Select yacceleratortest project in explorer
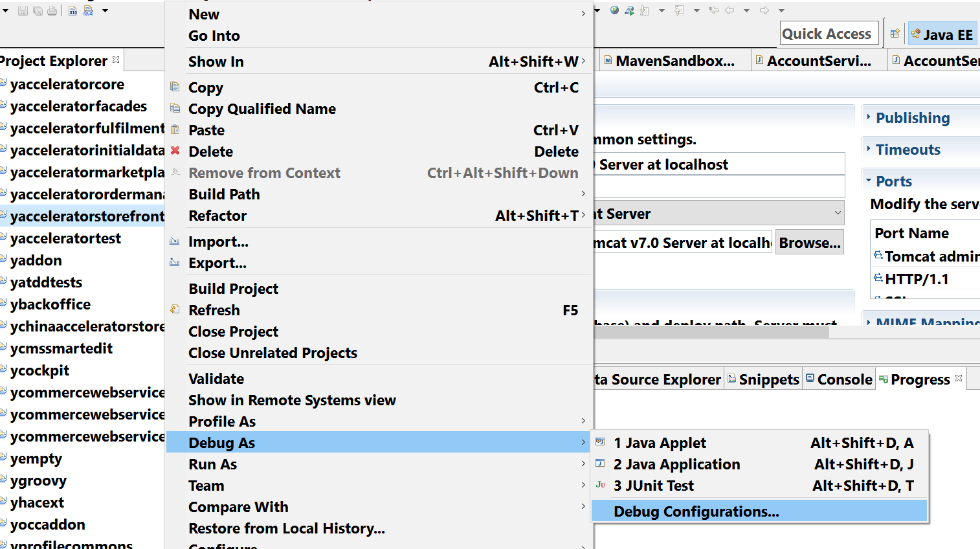Image resolution: width=980 pixels, height=549 pixels. point(65,238)
